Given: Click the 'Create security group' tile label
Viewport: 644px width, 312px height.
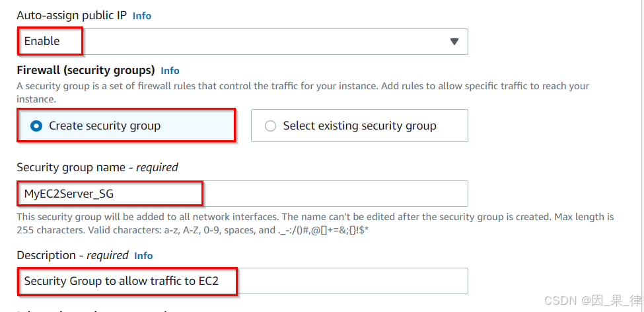Looking at the screenshot, I should pos(104,126).
